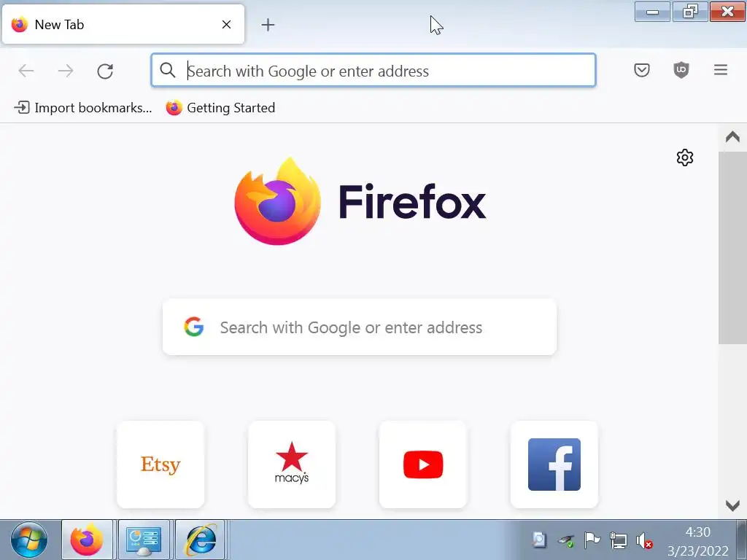Close the Firefox window
The width and height of the screenshot is (747, 560).
(x=727, y=12)
